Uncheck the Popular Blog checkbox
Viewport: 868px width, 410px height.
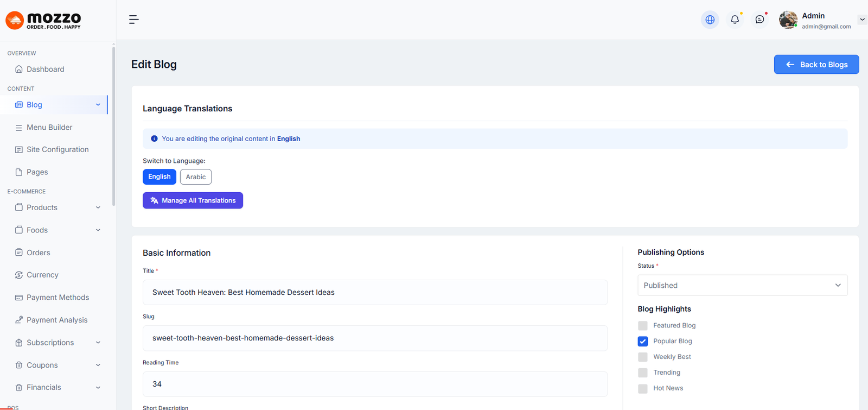tap(643, 342)
